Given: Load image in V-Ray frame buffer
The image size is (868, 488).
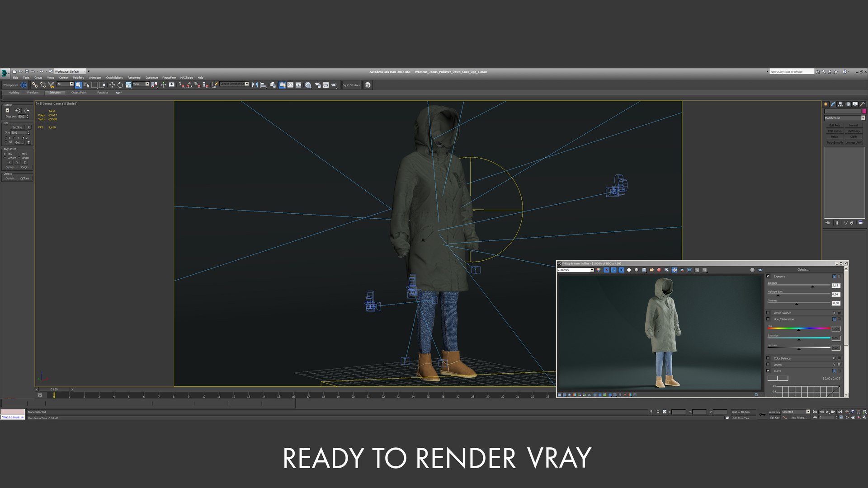Looking at the screenshot, I should (x=651, y=270).
